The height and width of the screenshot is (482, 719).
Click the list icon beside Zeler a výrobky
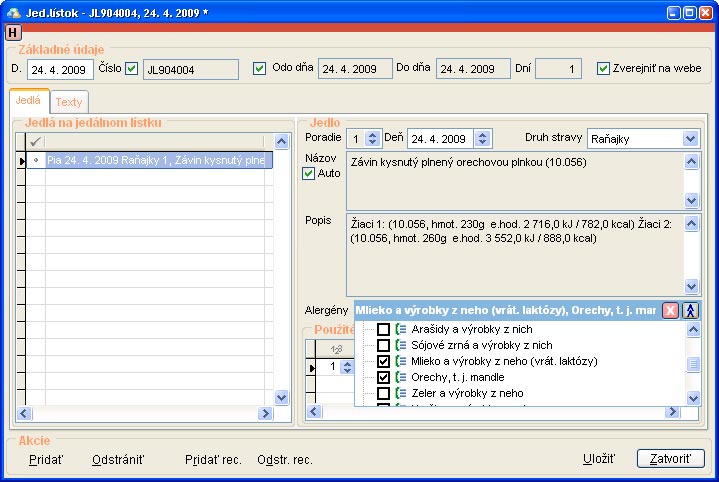point(401,394)
